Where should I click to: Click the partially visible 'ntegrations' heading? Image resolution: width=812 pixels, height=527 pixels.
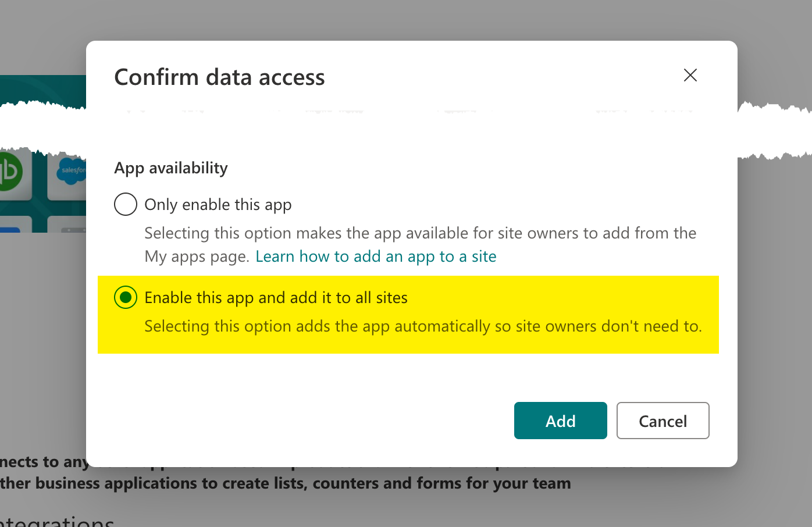[57, 519]
